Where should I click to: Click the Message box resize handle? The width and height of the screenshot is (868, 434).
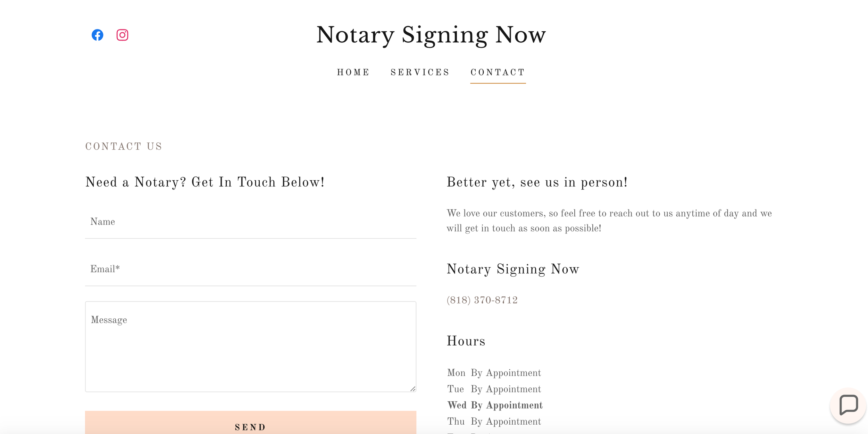point(412,388)
